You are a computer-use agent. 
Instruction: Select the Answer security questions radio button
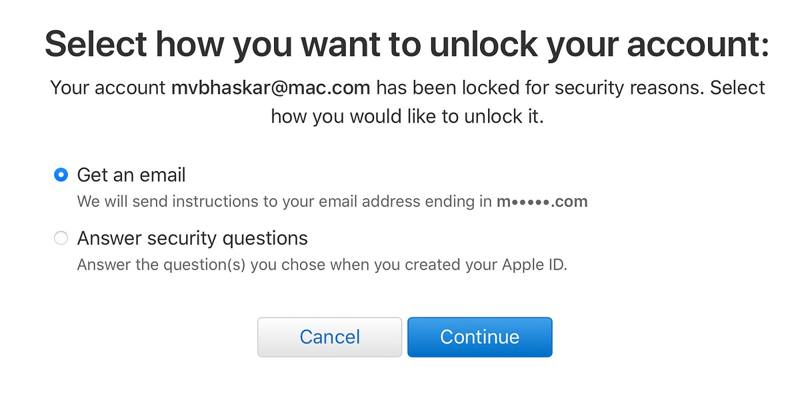pos(61,238)
